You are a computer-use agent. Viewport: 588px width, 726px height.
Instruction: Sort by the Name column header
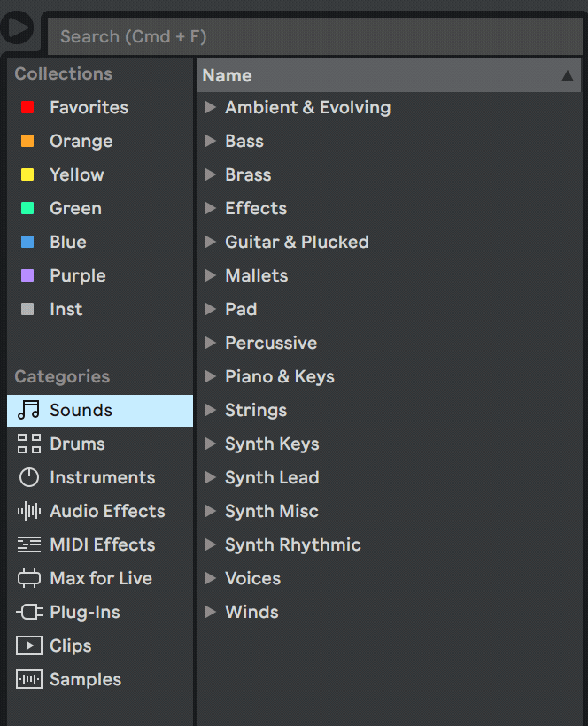pos(228,75)
